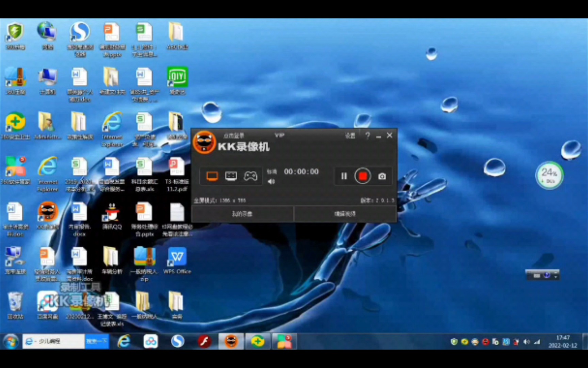This screenshot has width=588, height=368.
Task: Select game recording mode gamepad icon
Action: tap(250, 176)
